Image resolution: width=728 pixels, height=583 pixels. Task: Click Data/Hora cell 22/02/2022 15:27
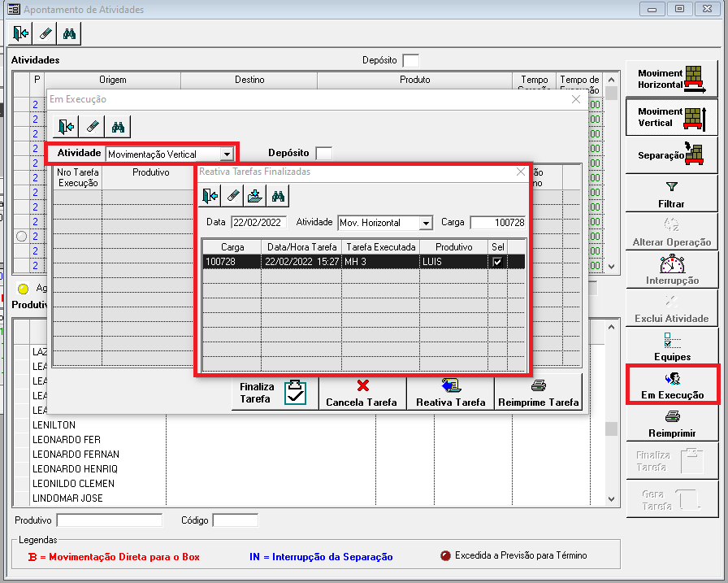point(301,262)
